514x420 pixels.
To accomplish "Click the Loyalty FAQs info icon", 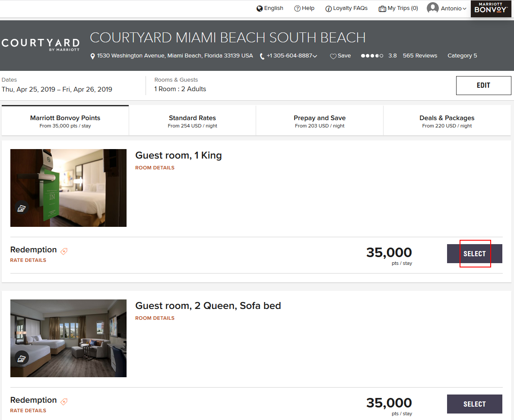I will [328, 9].
